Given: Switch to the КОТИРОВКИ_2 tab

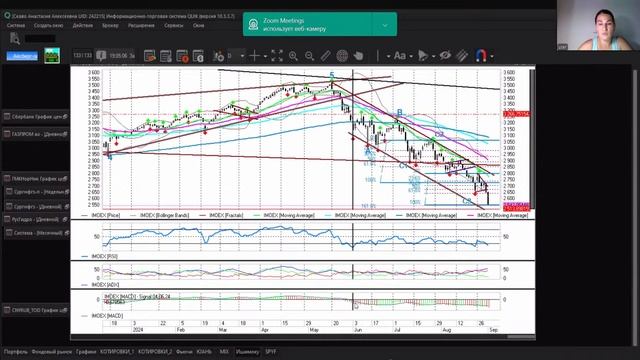Looking at the screenshot, I should tap(155, 351).
